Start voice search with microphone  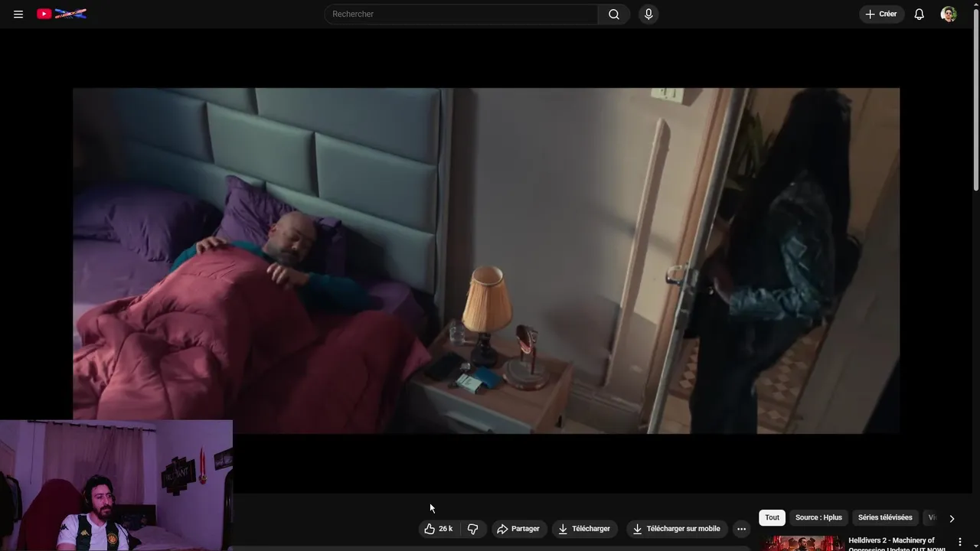click(648, 14)
